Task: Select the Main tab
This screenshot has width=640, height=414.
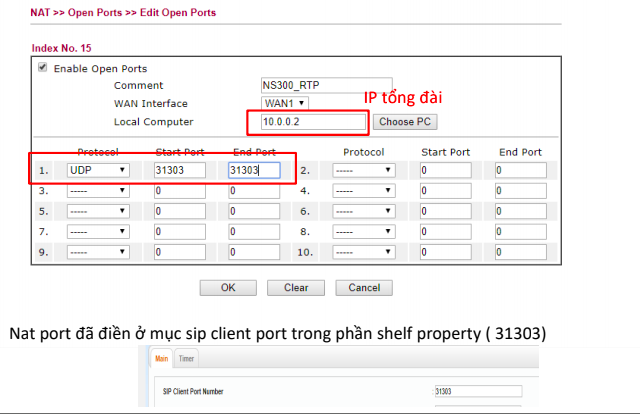Action: (163, 359)
